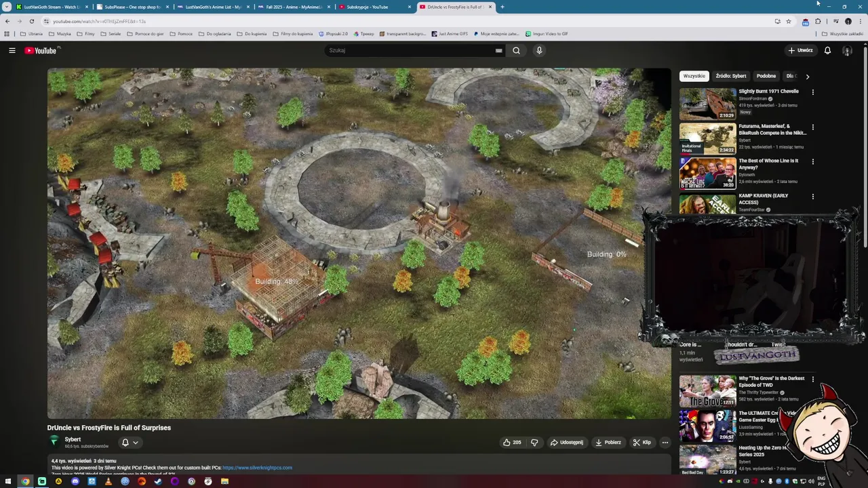Open the browser apps grid shortcut
868x488 pixels.
coord(7,34)
